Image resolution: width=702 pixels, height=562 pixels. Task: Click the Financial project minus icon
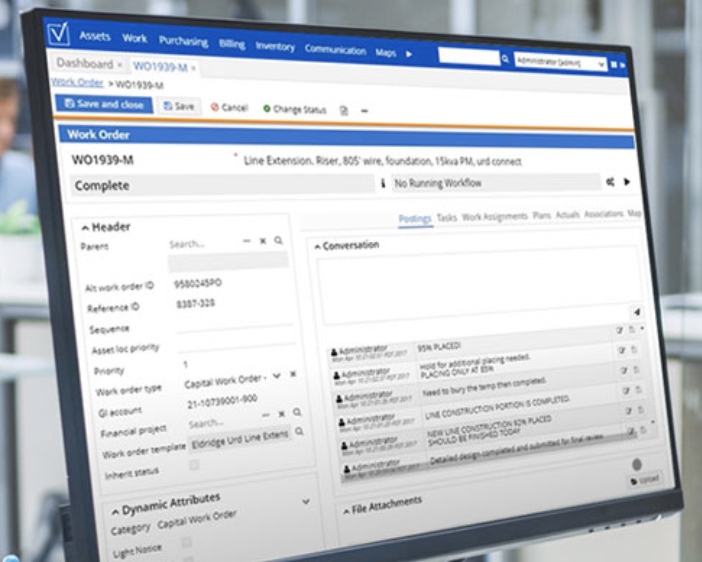tap(265, 415)
